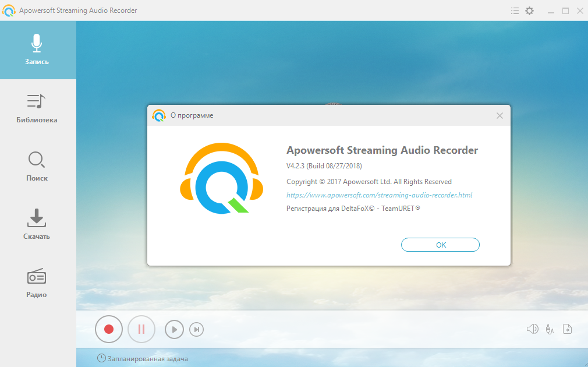Click the play button
Screen dimensions: 588x367
click(174, 330)
